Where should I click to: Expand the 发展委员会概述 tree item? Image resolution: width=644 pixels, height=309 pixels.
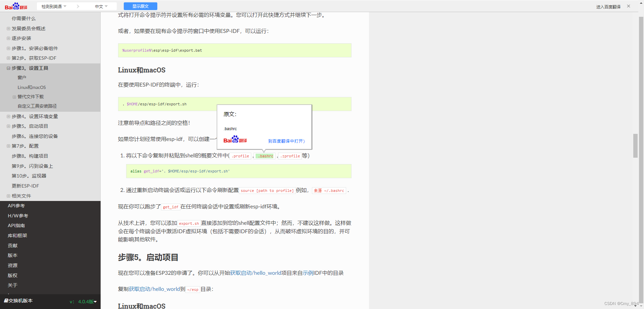click(8, 29)
